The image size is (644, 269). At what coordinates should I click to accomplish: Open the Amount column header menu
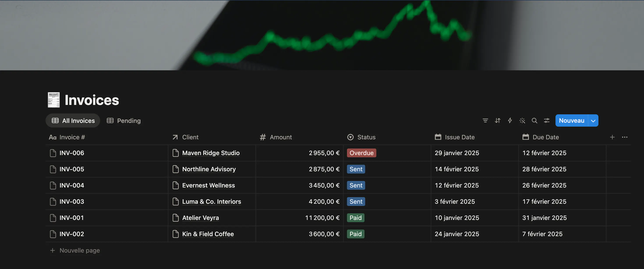pyautogui.click(x=299, y=137)
